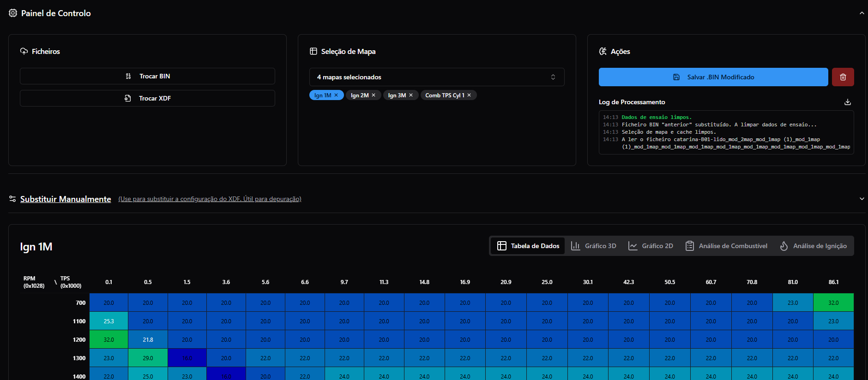The image size is (868, 380).
Task: Open the Gráfico 2D tab
Action: click(x=651, y=246)
